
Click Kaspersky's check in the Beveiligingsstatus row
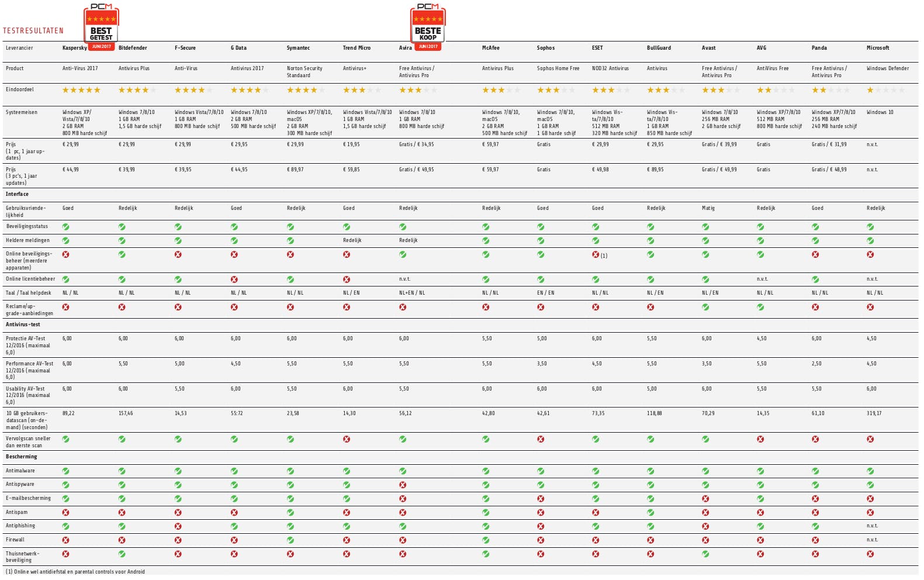(66, 227)
